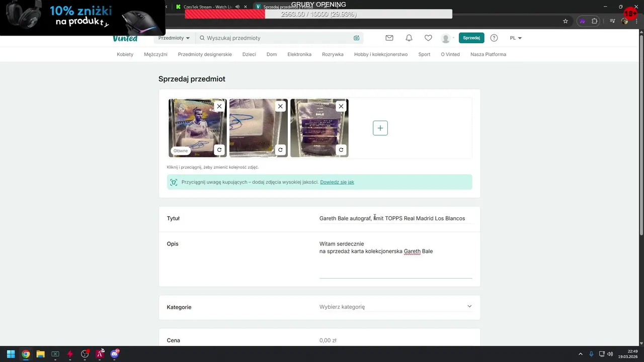Expand the Przedmioty search dropdown
644x362 pixels.
click(174, 38)
